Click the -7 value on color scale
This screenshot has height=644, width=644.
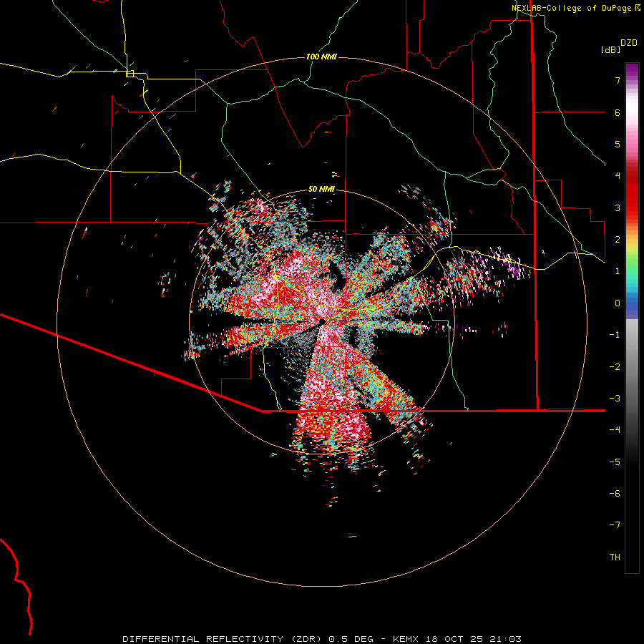[x=615, y=525]
